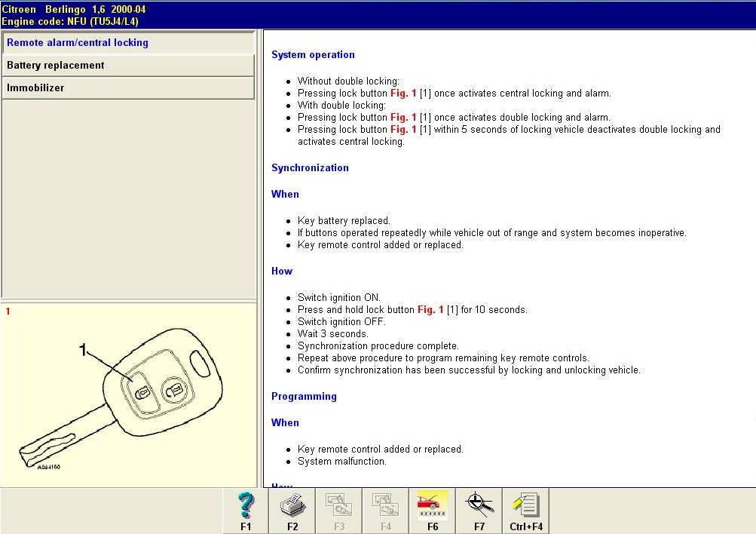This screenshot has height=534, width=756.
Task: Click 'Citroen Berlingo 1,6 2000-04' title text
Action: [x=73, y=9]
